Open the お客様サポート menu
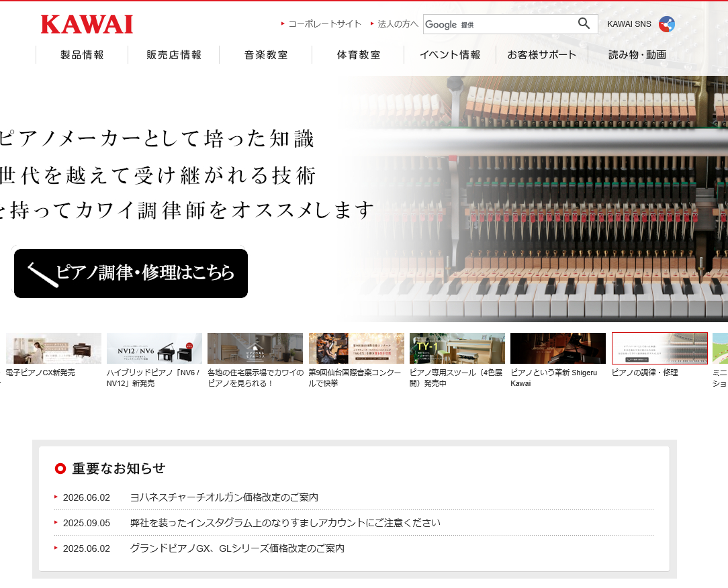 pyautogui.click(x=542, y=55)
